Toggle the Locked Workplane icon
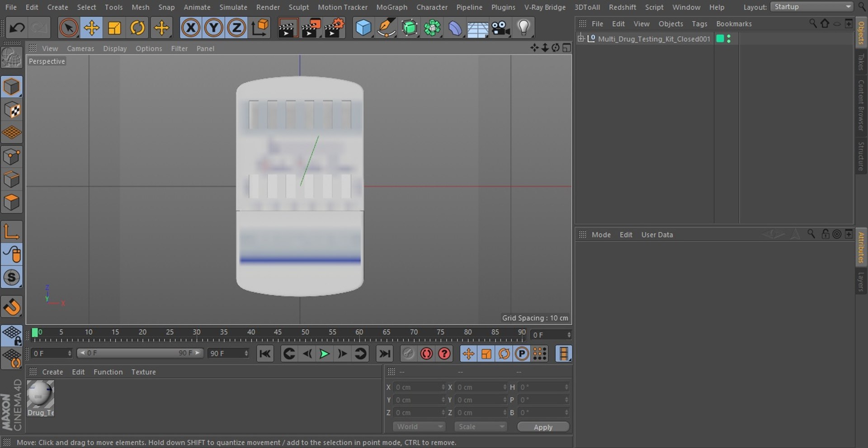 point(12,335)
